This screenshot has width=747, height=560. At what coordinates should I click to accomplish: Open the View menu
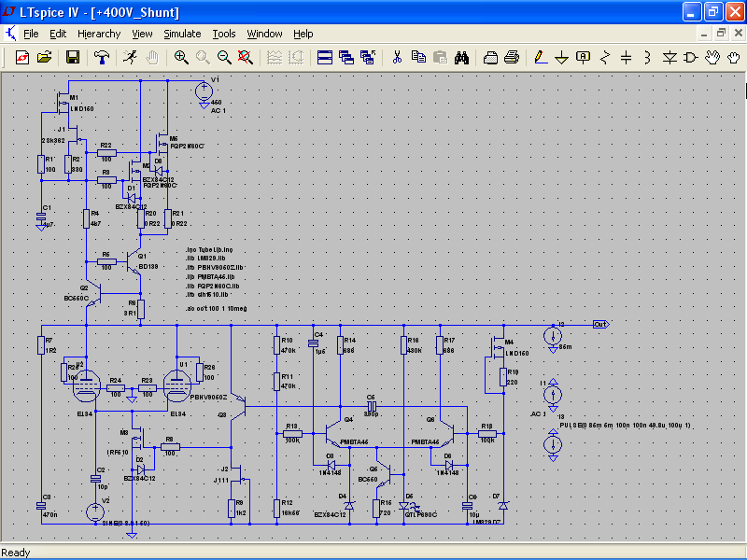142,34
